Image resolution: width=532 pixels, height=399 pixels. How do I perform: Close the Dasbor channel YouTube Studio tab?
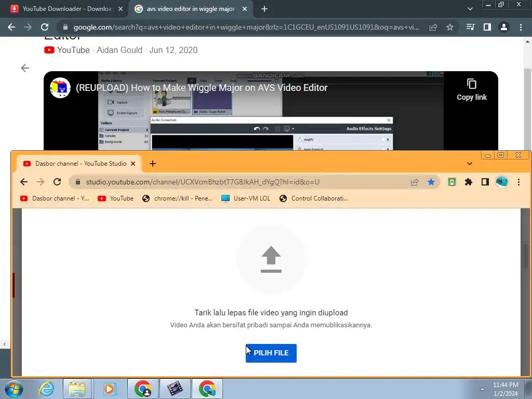pos(133,164)
